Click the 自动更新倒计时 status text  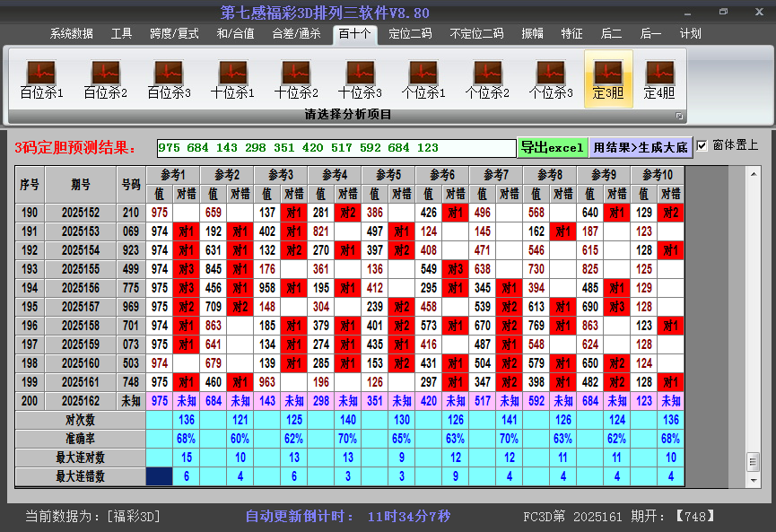(348, 517)
